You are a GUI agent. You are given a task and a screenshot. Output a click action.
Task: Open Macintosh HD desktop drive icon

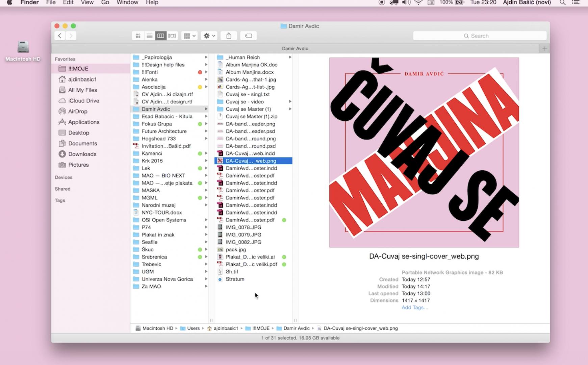click(x=23, y=48)
